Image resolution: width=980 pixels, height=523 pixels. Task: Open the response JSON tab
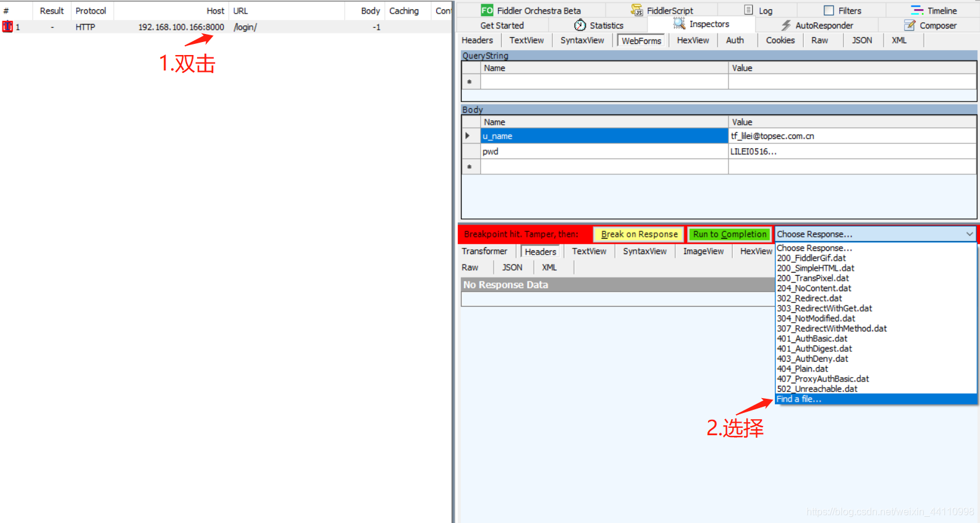[x=512, y=268]
